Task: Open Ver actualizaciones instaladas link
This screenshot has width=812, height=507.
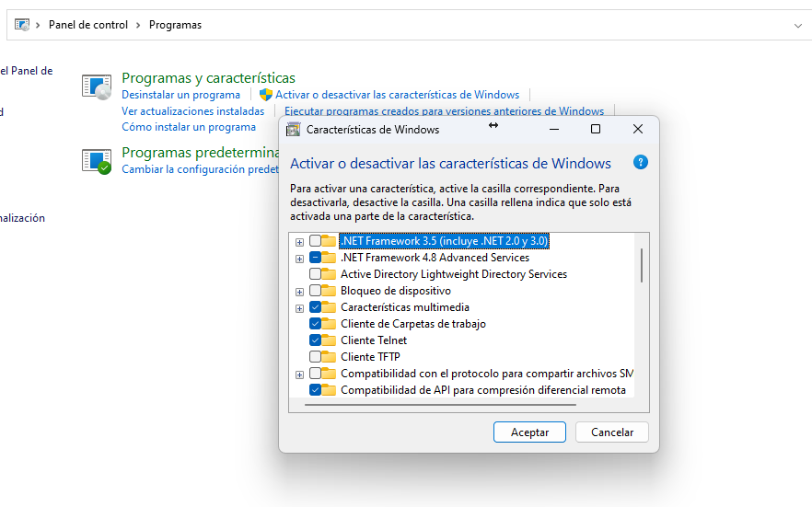Action: point(192,111)
